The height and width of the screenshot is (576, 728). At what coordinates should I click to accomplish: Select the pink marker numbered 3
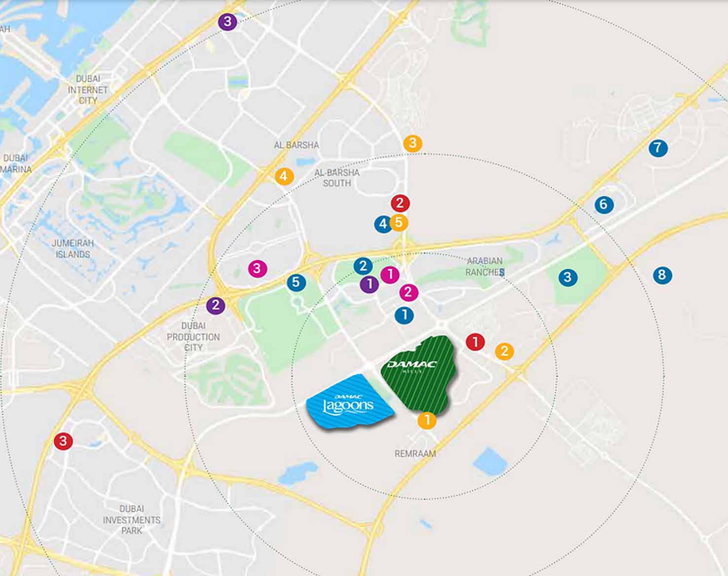[257, 269]
